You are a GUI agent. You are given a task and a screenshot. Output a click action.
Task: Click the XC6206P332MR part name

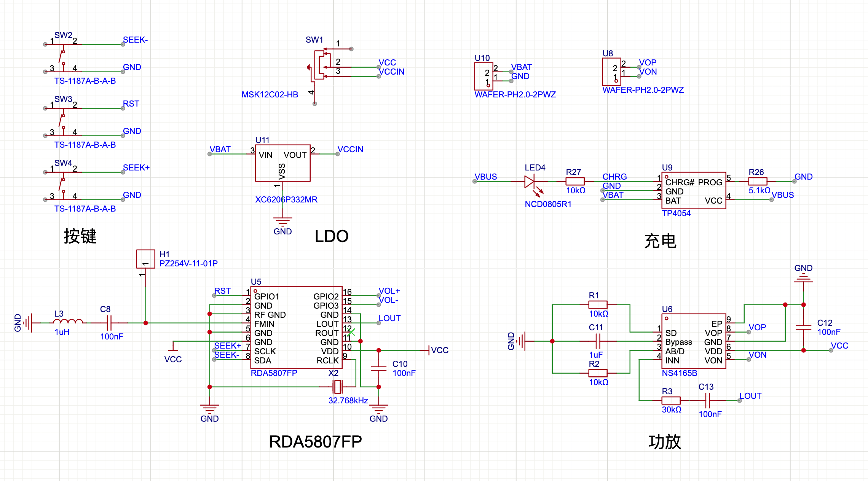pos(286,199)
